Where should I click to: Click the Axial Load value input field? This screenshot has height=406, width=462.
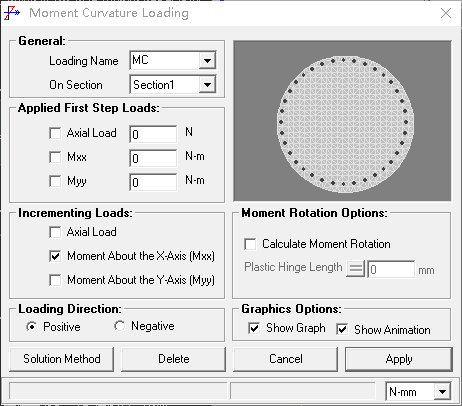pyautogui.click(x=153, y=134)
